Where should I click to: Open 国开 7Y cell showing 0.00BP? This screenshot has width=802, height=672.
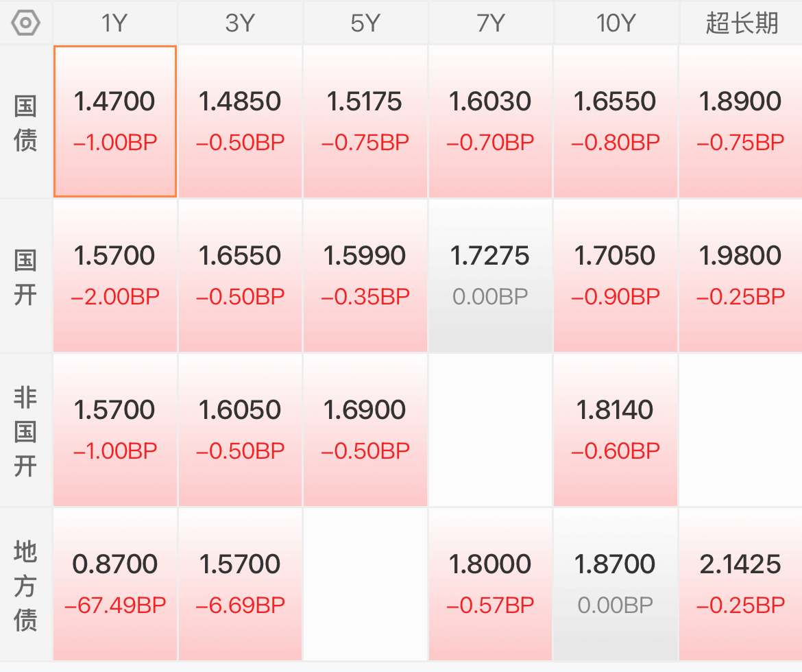tap(490, 276)
